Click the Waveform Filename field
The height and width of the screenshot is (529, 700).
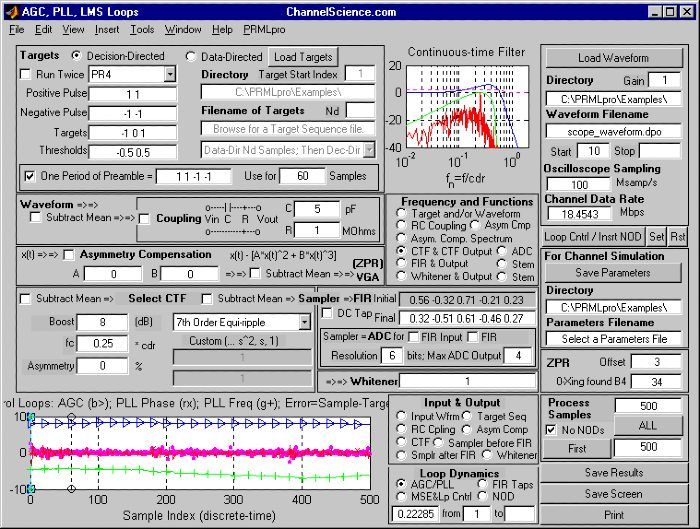(x=614, y=132)
